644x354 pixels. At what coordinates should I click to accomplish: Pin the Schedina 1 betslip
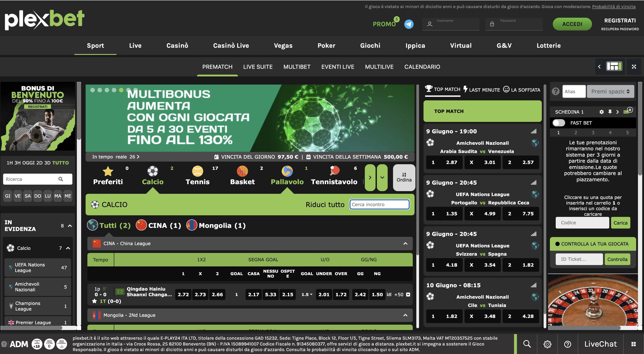pyautogui.click(x=610, y=112)
